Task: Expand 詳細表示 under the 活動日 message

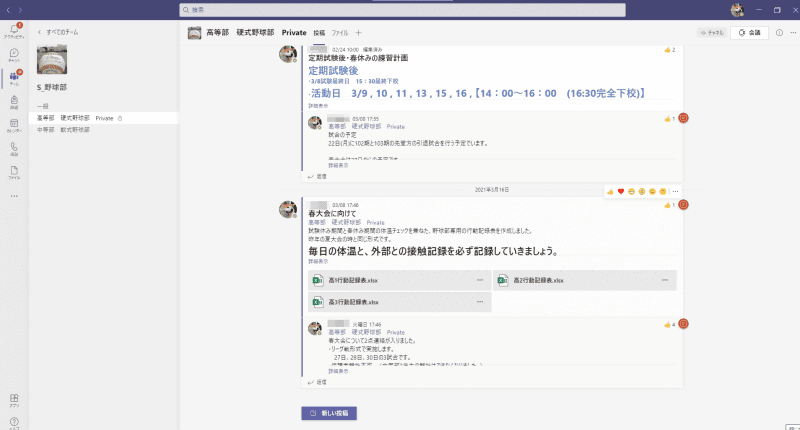Action: click(318, 106)
